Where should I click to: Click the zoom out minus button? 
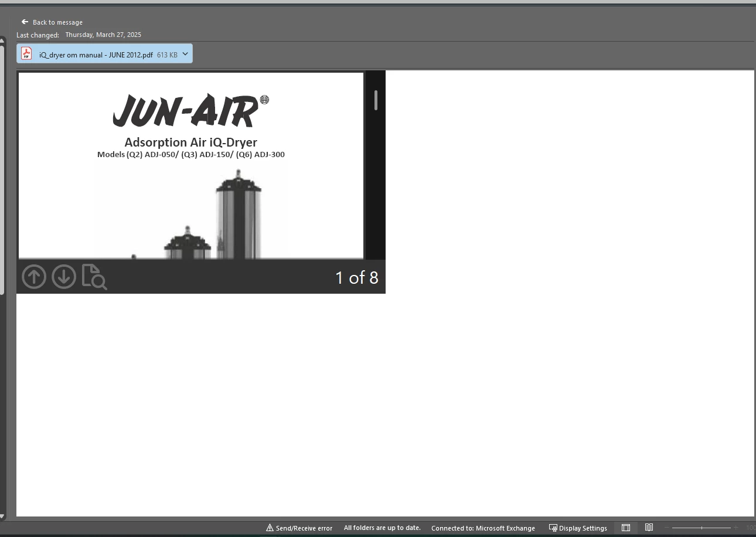(x=666, y=528)
